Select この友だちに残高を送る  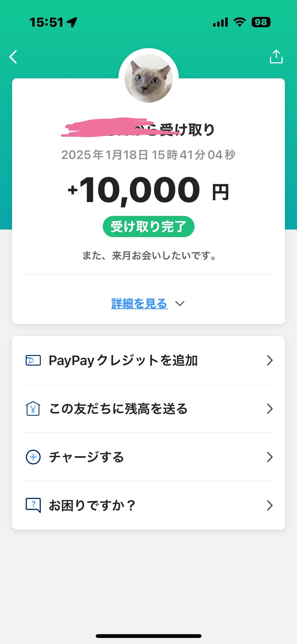pos(118,409)
